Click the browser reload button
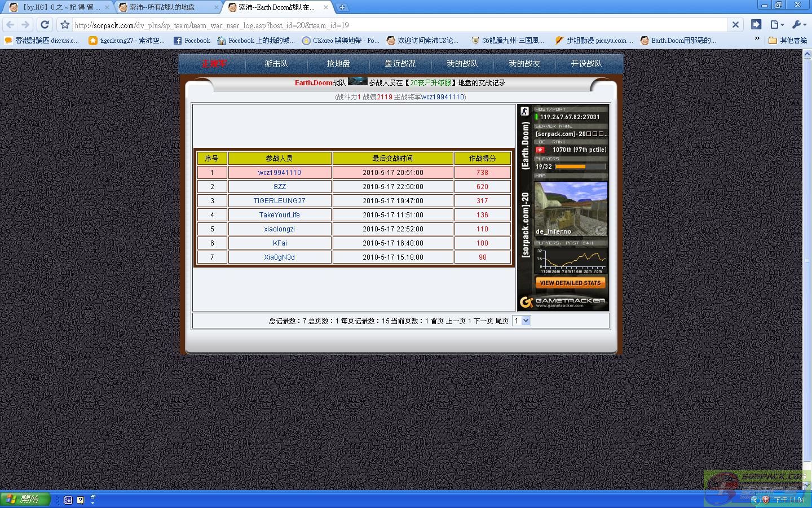The image size is (812, 508). [x=45, y=25]
